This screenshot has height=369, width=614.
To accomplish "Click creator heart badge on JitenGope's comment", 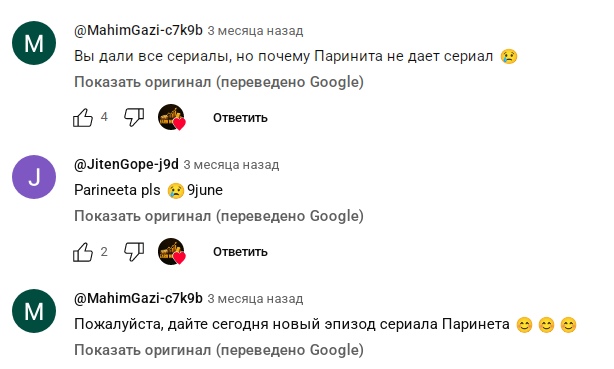I will tap(172, 251).
